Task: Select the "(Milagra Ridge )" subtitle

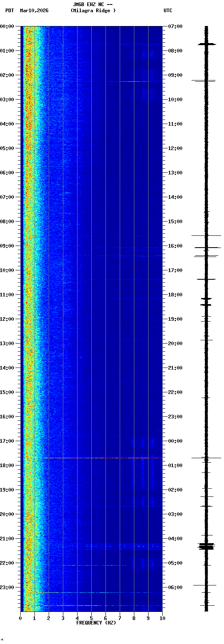Action: click(x=93, y=11)
